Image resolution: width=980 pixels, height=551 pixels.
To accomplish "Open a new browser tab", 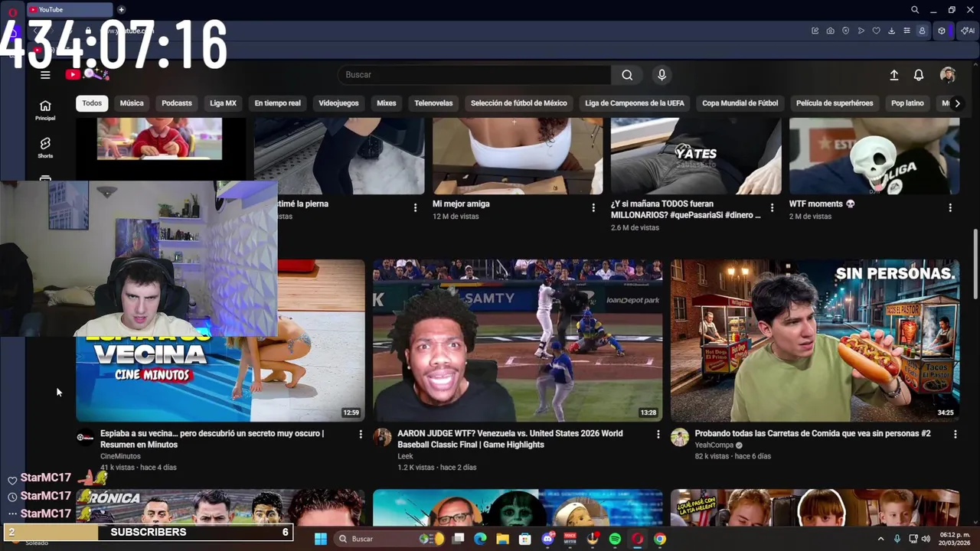I will click(121, 9).
